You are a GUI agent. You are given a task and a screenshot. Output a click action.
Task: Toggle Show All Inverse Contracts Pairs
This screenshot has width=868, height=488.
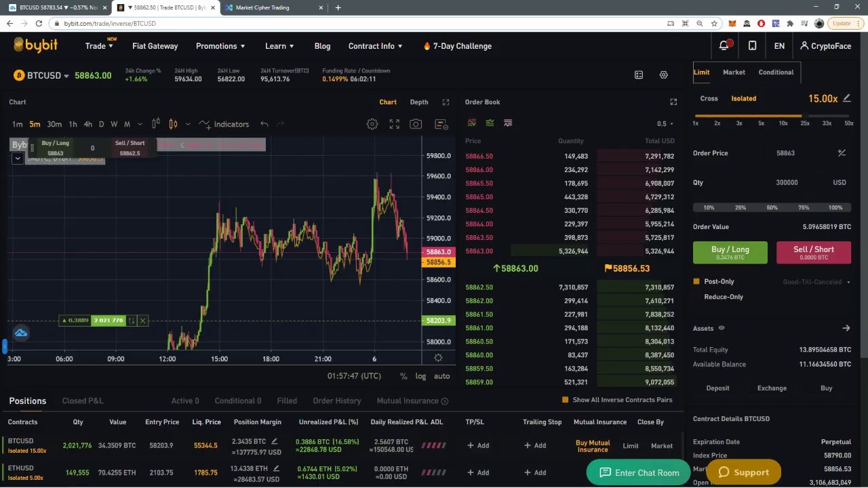pyautogui.click(x=565, y=400)
